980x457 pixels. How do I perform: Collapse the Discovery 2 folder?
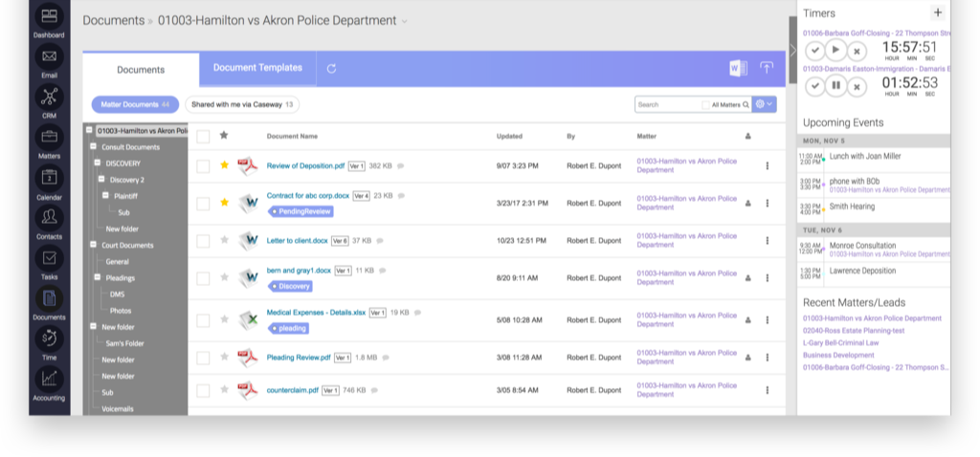click(x=101, y=180)
